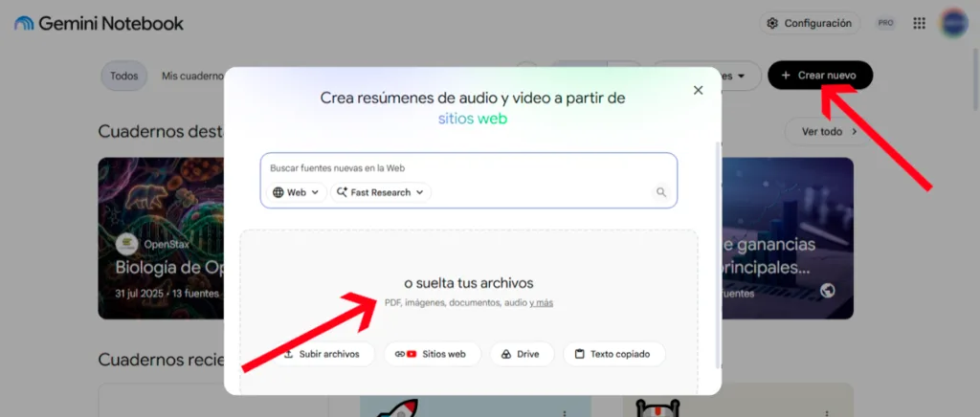
Task: Click the OpenStax publisher label
Action: (167, 244)
